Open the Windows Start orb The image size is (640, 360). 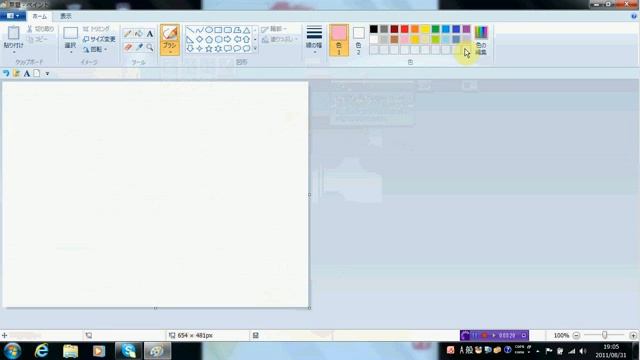click(x=12, y=351)
